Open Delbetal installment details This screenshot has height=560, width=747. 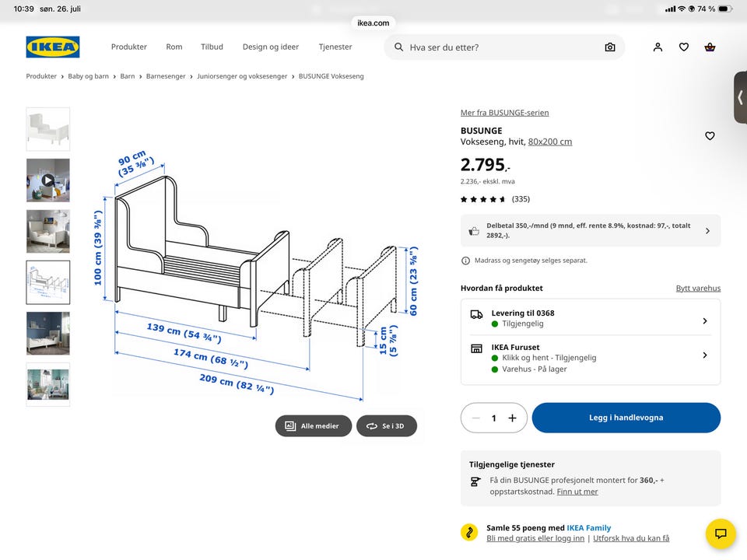click(x=591, y=230)
